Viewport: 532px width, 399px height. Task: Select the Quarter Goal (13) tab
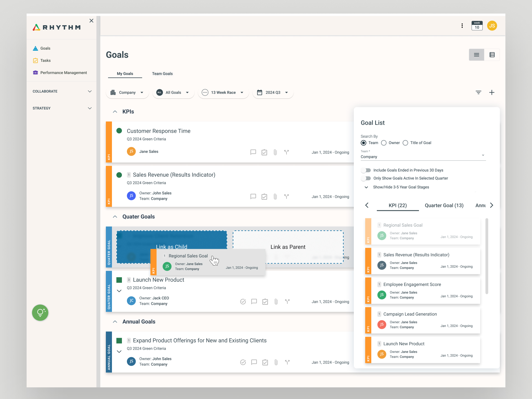(x=444, y=205)
